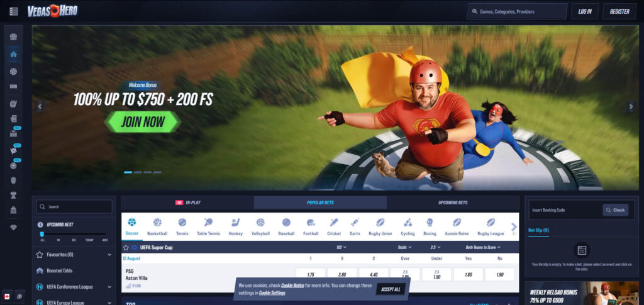Switch to the Upcoming Bets tab
Screen dimensions: 644x305
[x=453, y=202]
